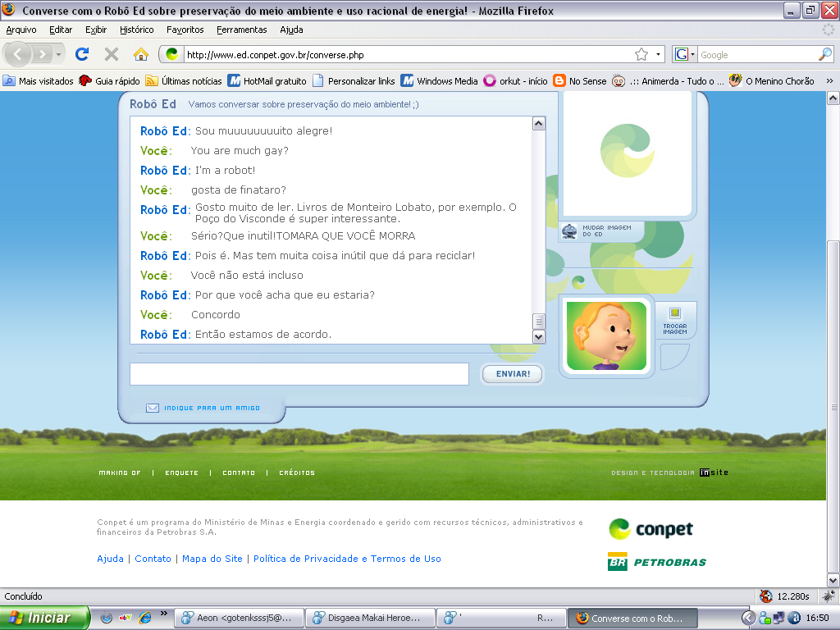Click the chat scrollbar down arrow
This screenshot has height=630, width=840.
538,336
